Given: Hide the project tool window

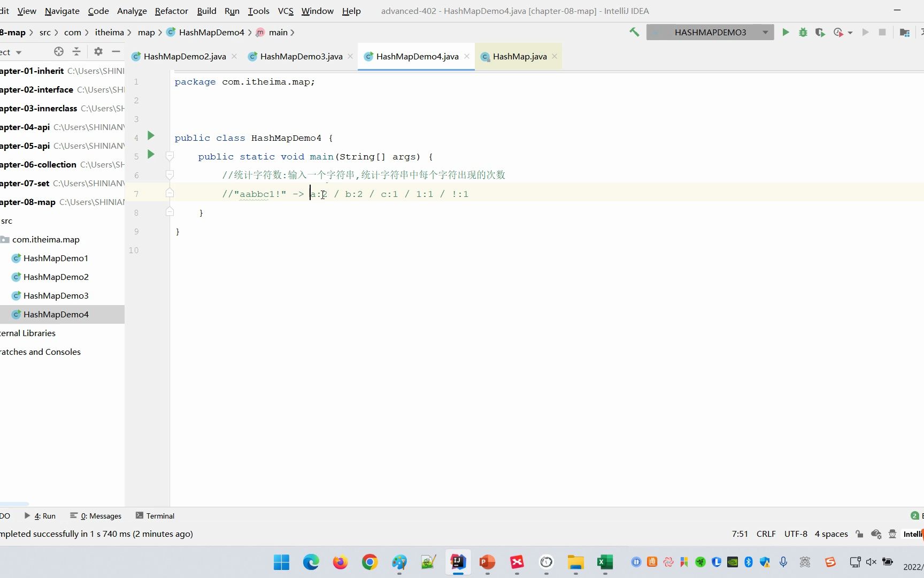Looking at the screenshot, I should (x=116, y=51).
